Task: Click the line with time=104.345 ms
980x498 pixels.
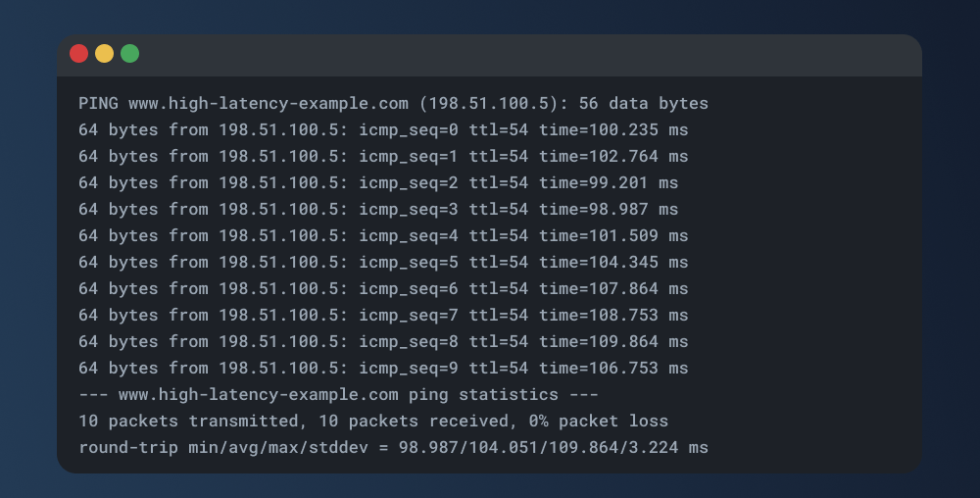Action: (383, 262)
